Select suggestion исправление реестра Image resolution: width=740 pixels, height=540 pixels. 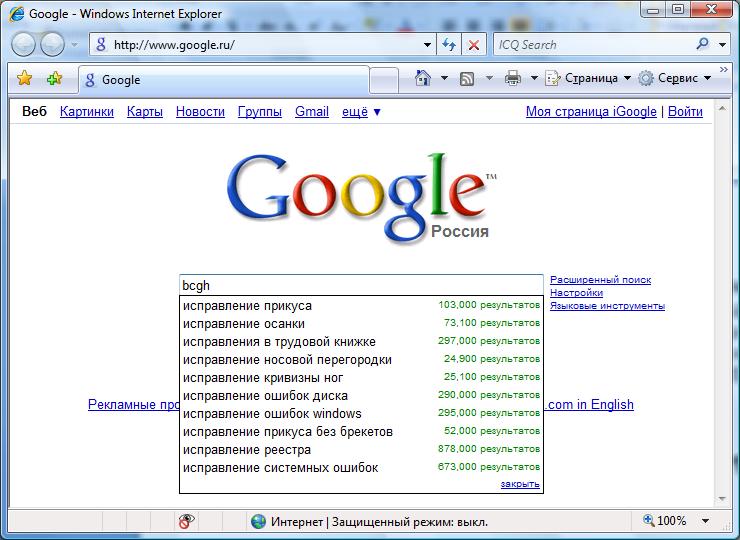[362, 449]
